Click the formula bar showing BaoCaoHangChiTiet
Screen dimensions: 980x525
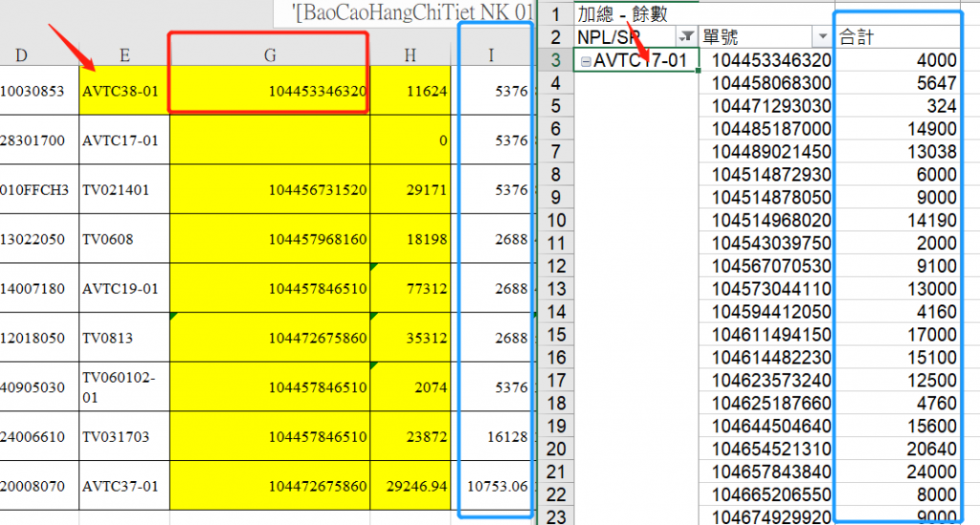[x=404, y=12]
